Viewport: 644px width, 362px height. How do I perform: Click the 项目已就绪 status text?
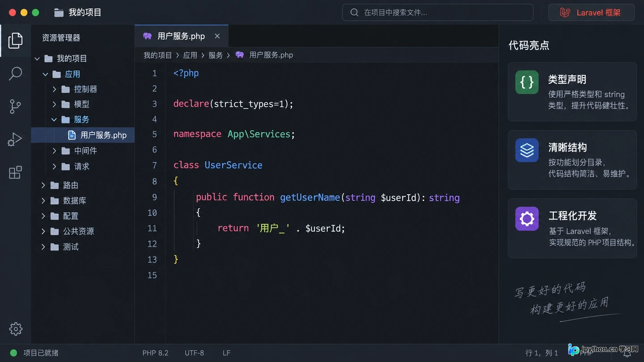(41, 353)
